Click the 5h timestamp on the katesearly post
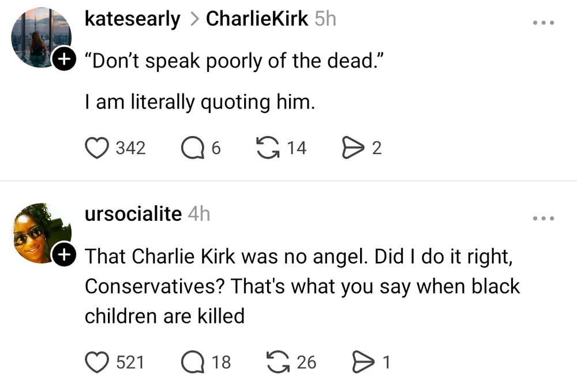This screenshot has width=577, height=392. pos(325,19)
